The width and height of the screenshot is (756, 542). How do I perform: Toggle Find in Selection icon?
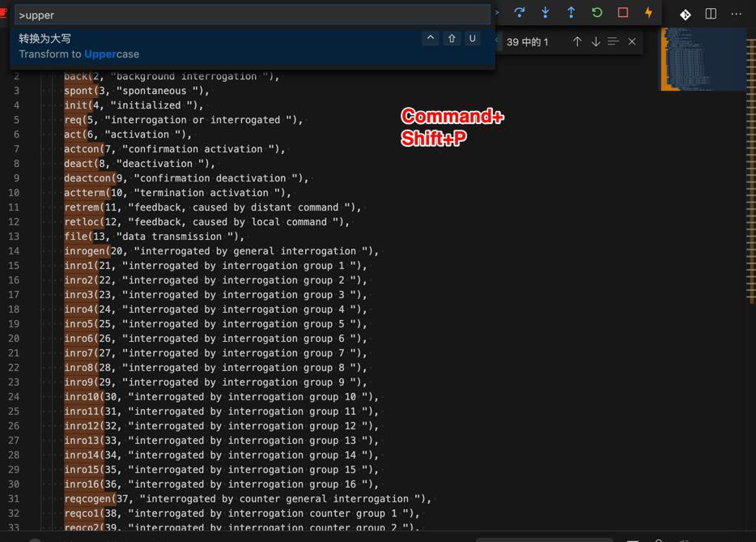[x=614, y=41]
